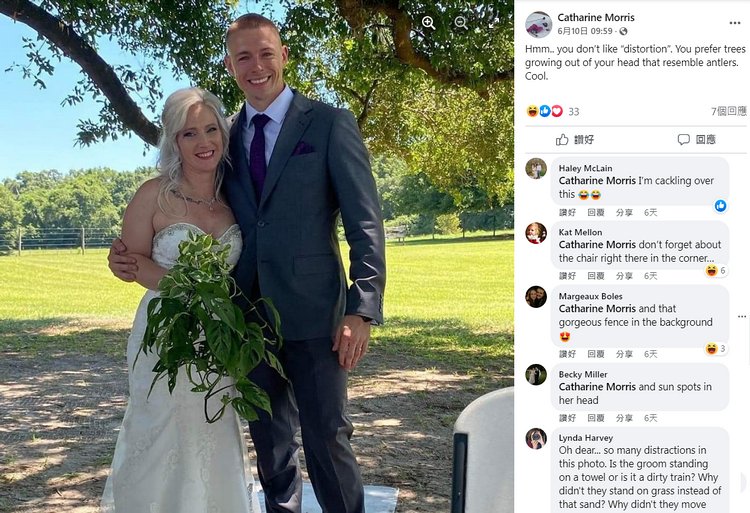Screen dimensions: 750x513
Task: View laughing reactions on Kat Mellon's comment
Action: (716, 271)
